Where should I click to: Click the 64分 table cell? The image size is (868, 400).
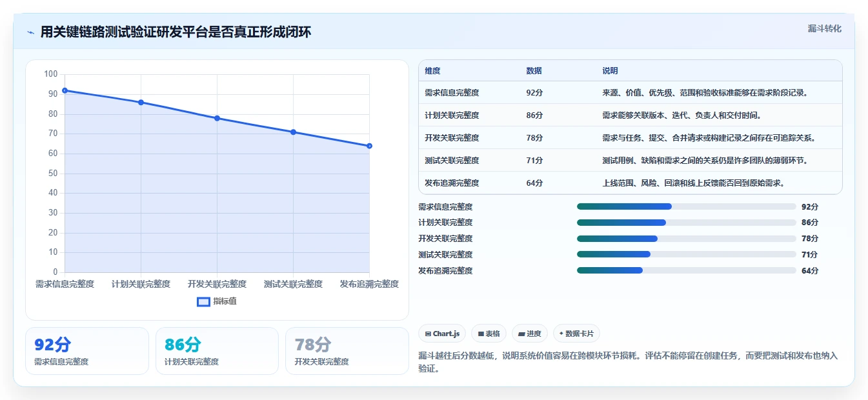[535, 183]
